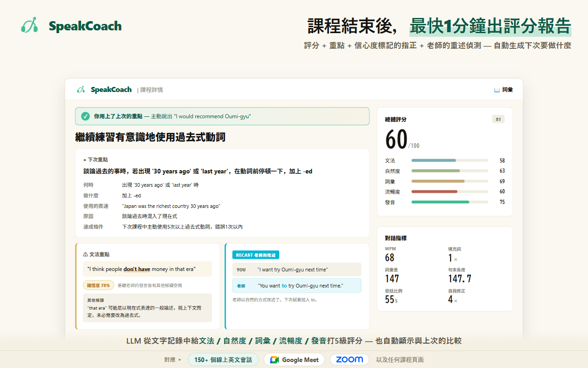588x368 pixels.
Task: Click the 使用的表達 example sentence
Action: [x=171, y=206]
